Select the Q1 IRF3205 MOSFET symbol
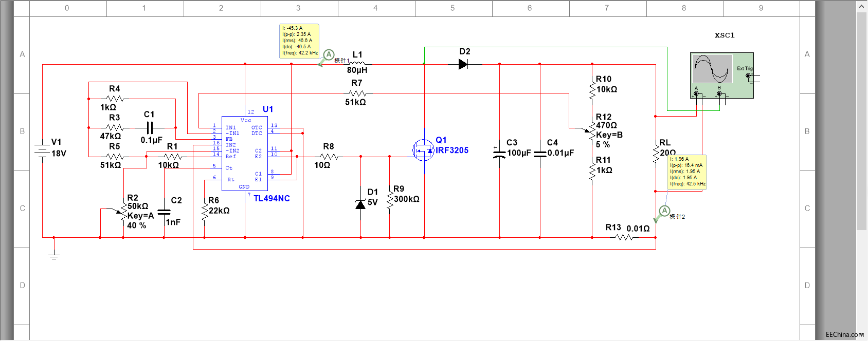 [x=423, y=150]
